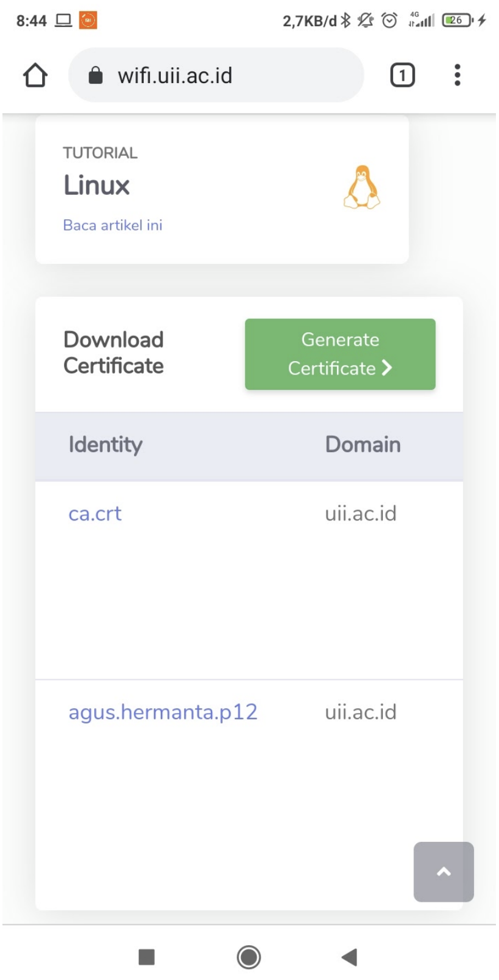Image resolution: width=499 pixels, height=980 pixels.
Task: Open the tab switcher showing 1 tab
Action: (x=402, y=76)
